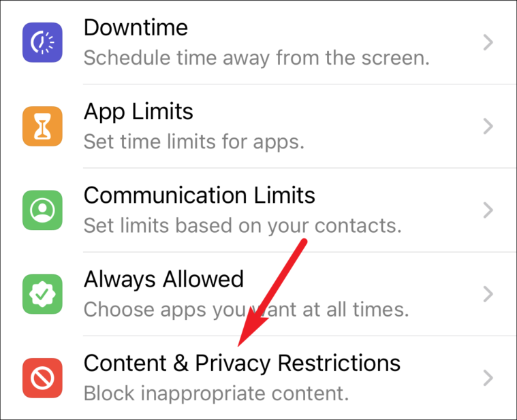This screenshot has height=420, width=517.
Task: Click 'Set limits based on your contacts' text
Action: pos(243,226)
